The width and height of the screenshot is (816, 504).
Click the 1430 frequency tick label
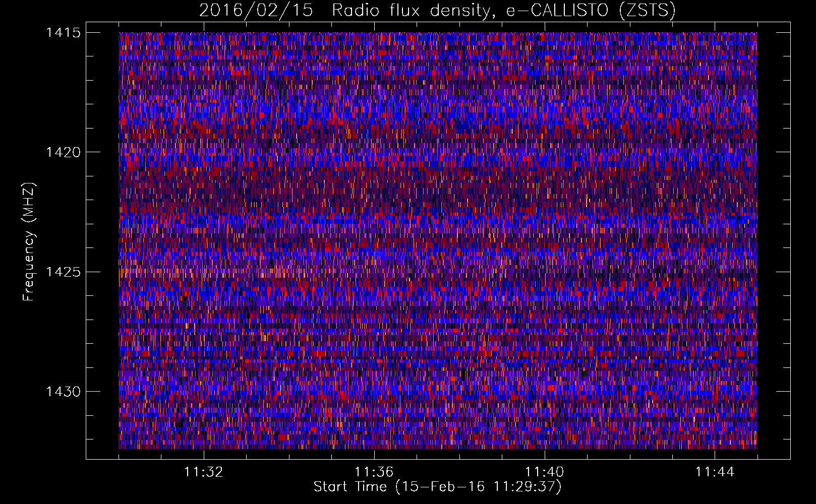tap(63, 392)
